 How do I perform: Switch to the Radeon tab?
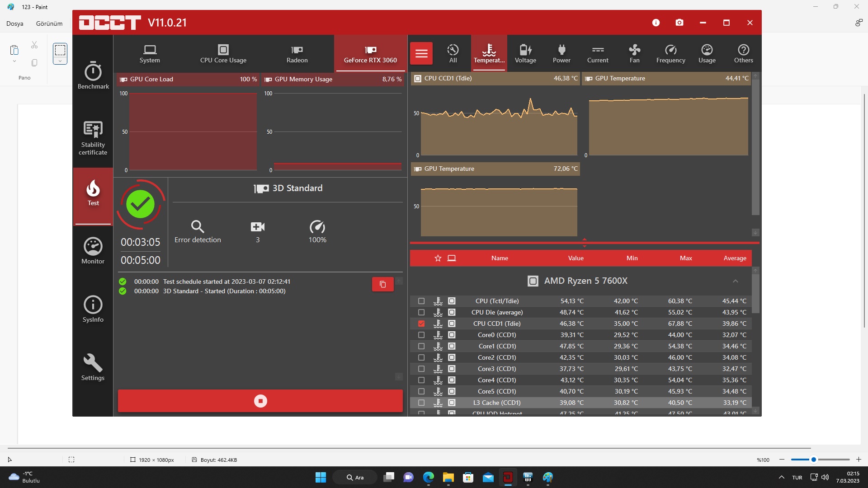pyautogui.click(x=297, y=53)
